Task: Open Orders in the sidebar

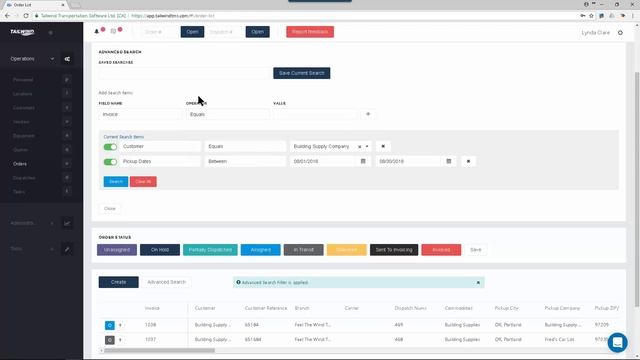Action: (20, 164)
